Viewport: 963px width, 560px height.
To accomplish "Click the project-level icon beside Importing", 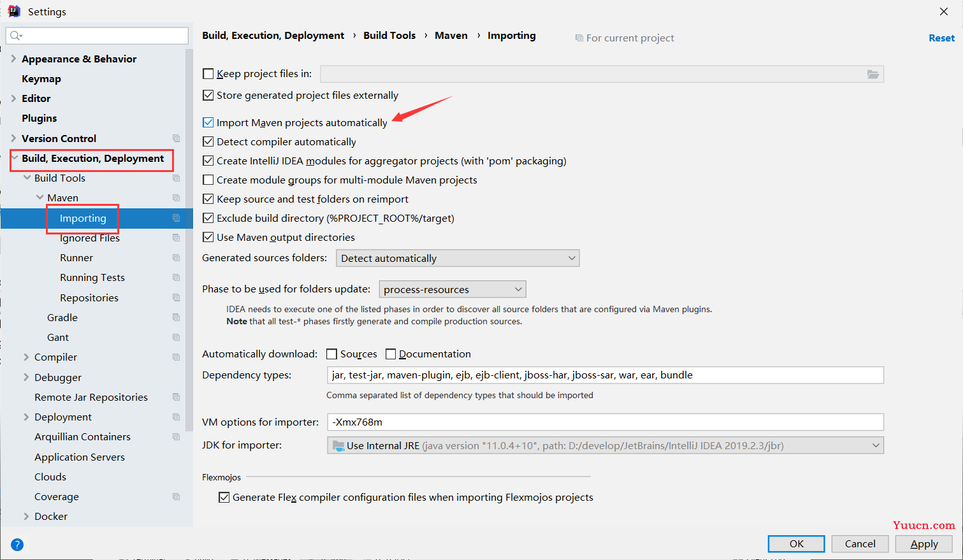I will 176,218.
